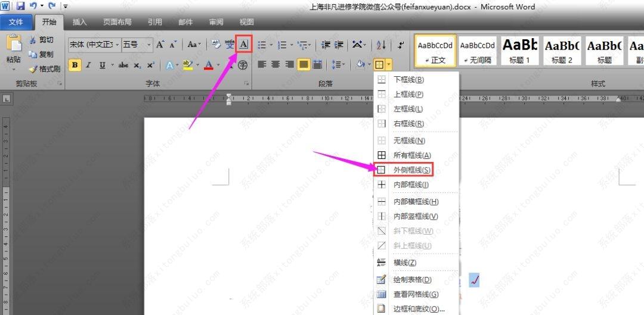Click the Align Left icon
This screenshot has width=644, height=315.
[x=262, y=64]
